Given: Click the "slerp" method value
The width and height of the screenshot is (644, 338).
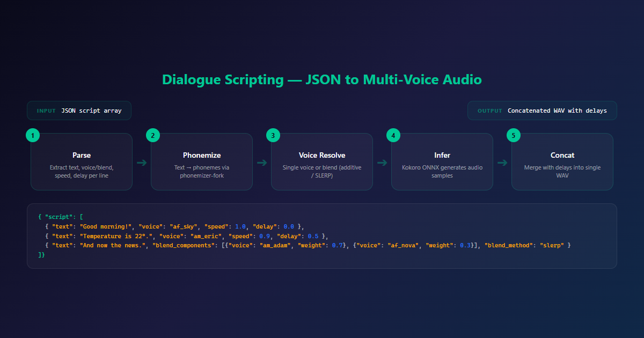Looking at the screenshot, I should tap(552, 245).
